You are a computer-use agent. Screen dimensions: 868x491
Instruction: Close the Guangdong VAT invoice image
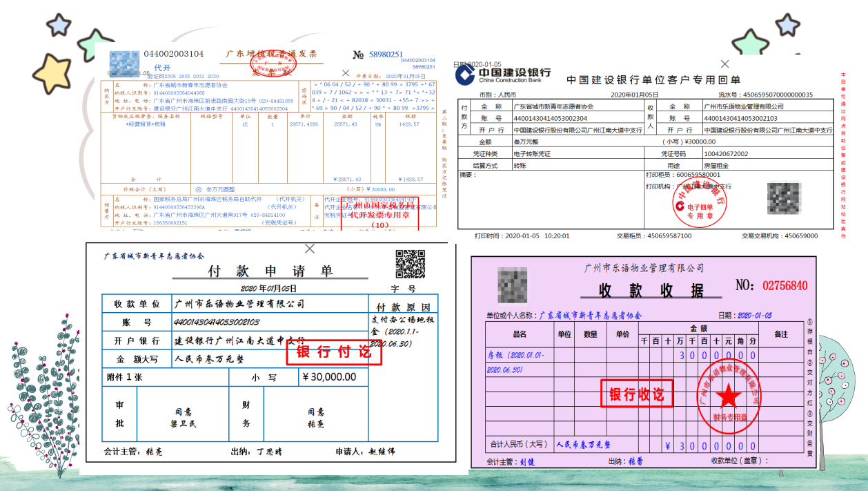[346, 72]
